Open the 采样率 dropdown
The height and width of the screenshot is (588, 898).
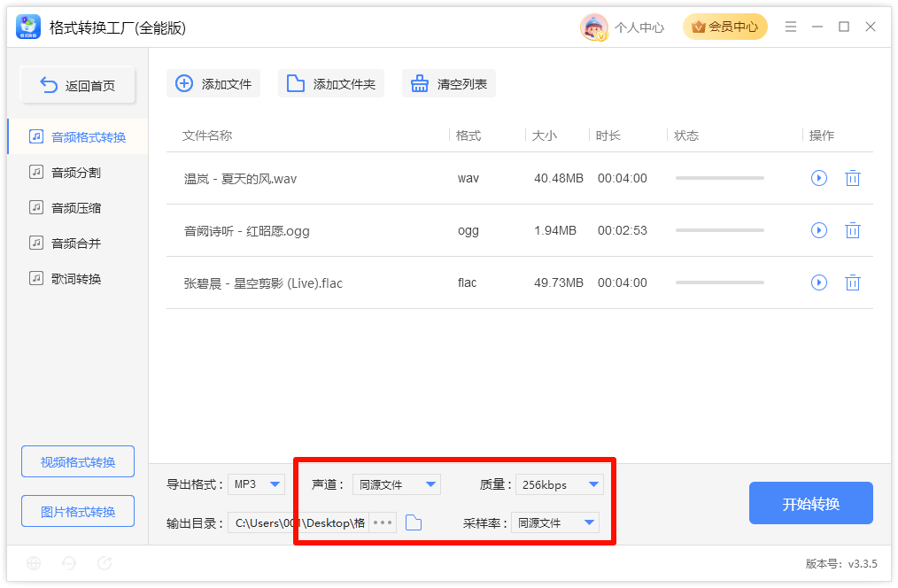[x=555, y=522]
